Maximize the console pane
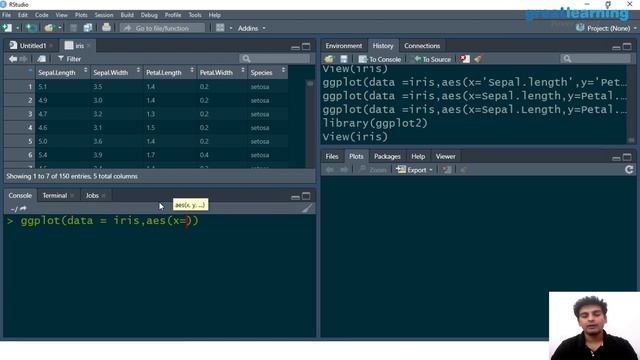This screenshot has width=640, height=360. point(306,196)
